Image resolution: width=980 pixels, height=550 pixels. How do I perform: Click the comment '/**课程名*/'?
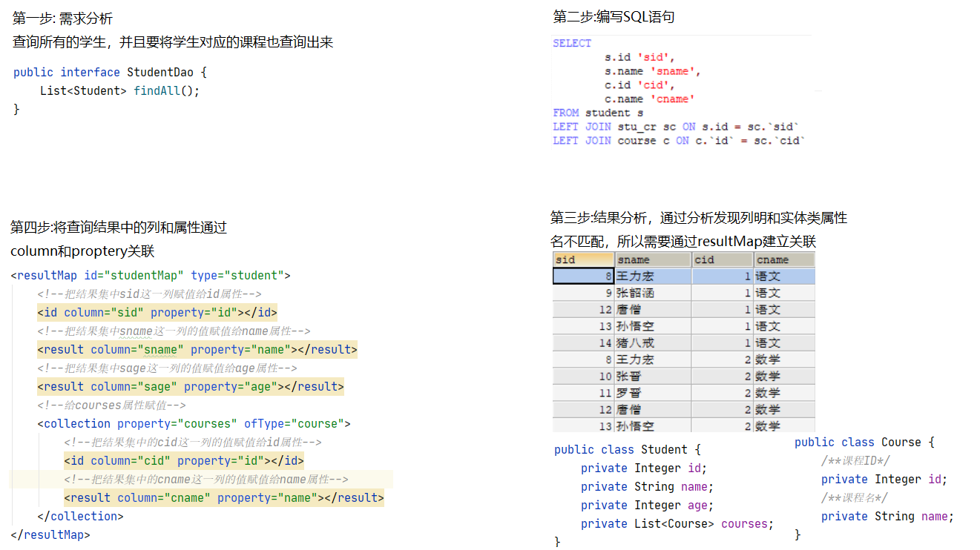coord(854,497)
